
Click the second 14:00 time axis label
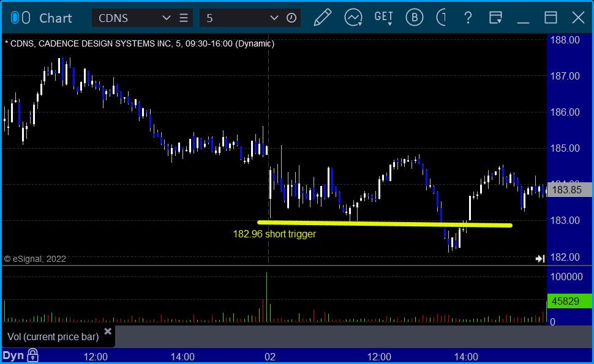467,357
